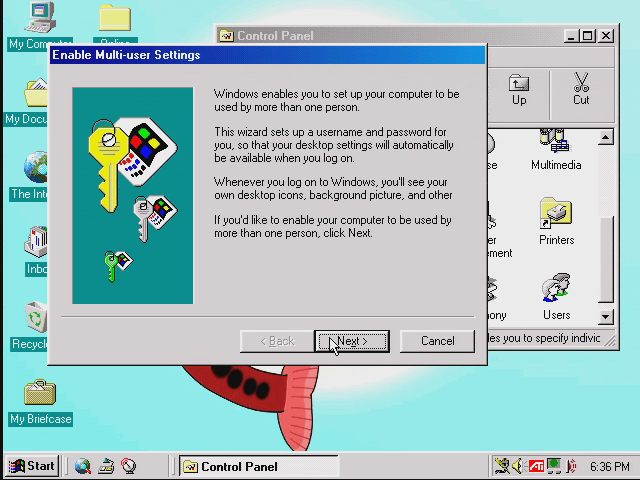
Task: Click the taskbar clock showing 6:36 PM
Action: pos(610,466)
